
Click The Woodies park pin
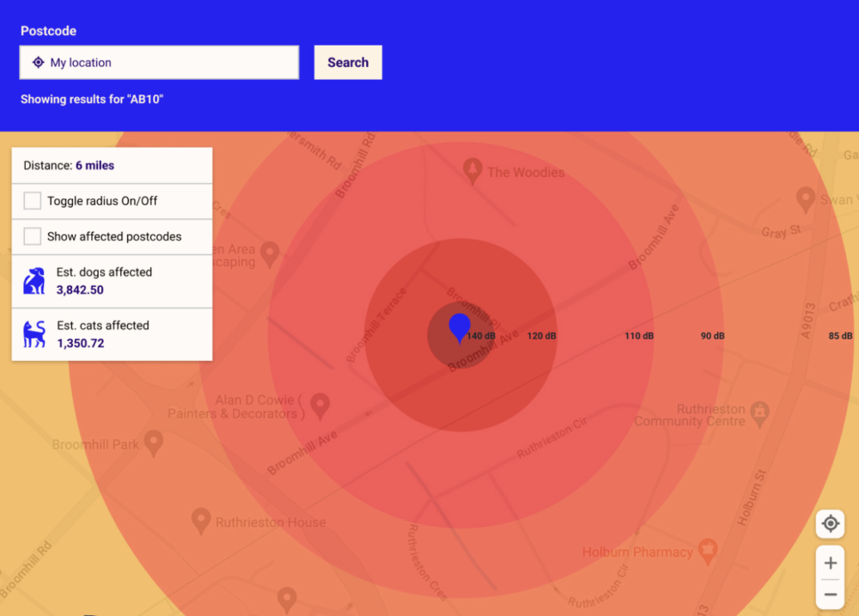point(472,171)
